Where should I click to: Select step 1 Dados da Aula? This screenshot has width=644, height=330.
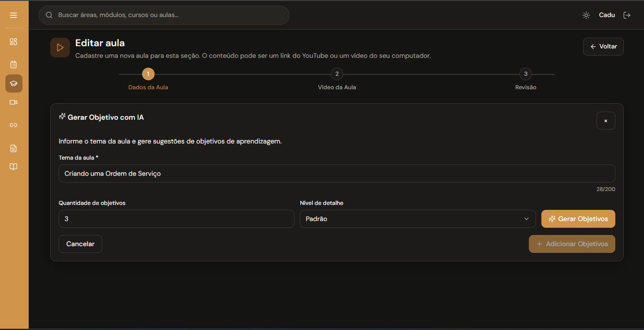click(x=148, y=79)
